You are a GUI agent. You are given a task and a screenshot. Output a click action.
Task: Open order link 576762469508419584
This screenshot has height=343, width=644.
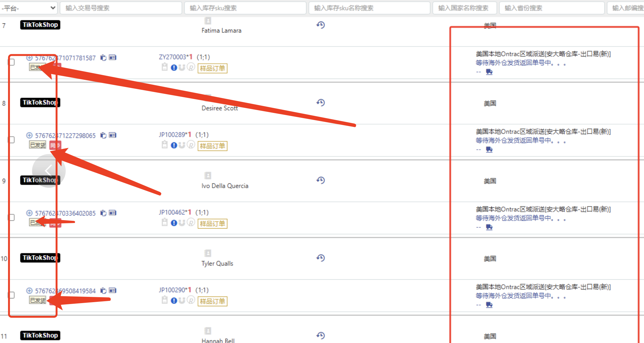(x=65, y=291)
